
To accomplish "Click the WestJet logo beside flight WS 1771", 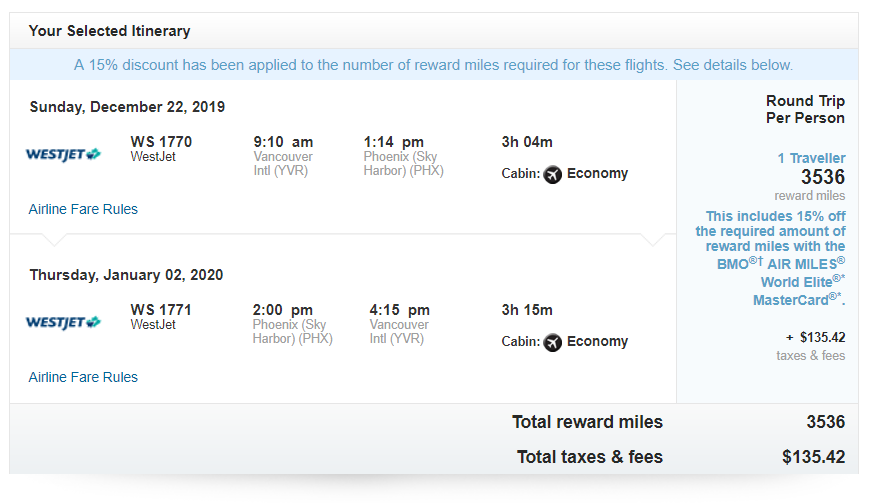I will (63, 322).
